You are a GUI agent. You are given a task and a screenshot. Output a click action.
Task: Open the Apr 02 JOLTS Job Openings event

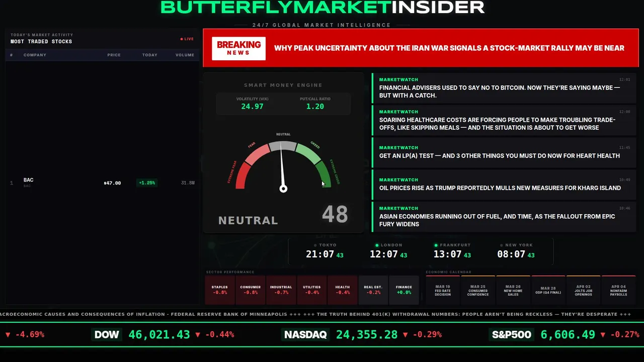(584, 290)
